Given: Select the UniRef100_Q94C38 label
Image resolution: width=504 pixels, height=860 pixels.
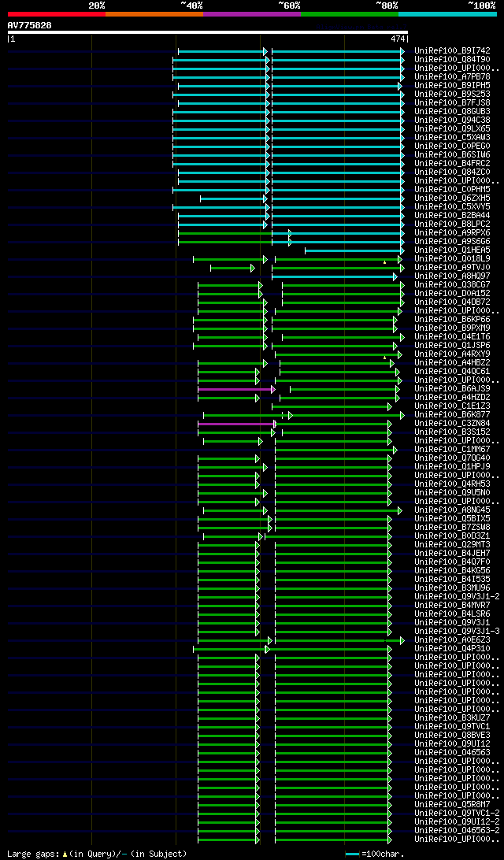Looking at the screenshot, I should click(x=453, y=120).
